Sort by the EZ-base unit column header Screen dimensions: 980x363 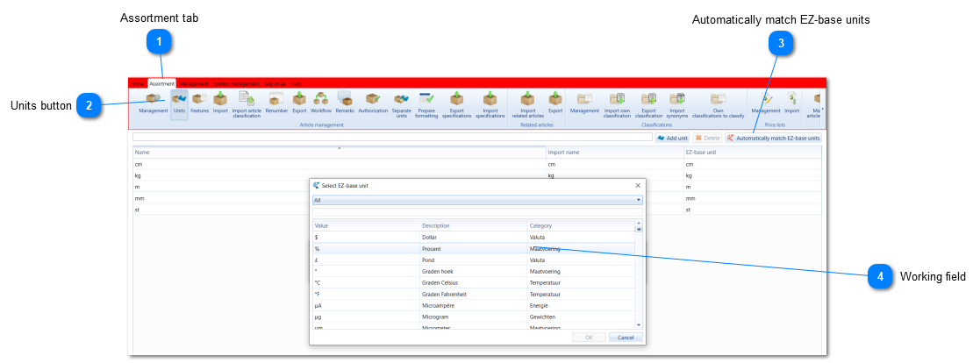click(x=753, y=153)
